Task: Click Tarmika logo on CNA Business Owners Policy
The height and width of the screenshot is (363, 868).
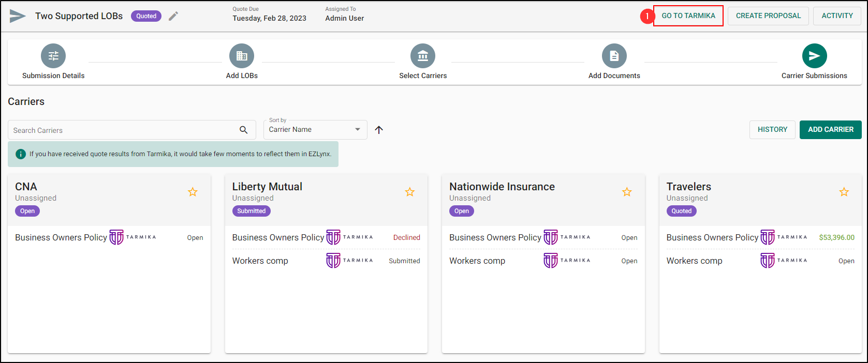Action: point(133,237)
